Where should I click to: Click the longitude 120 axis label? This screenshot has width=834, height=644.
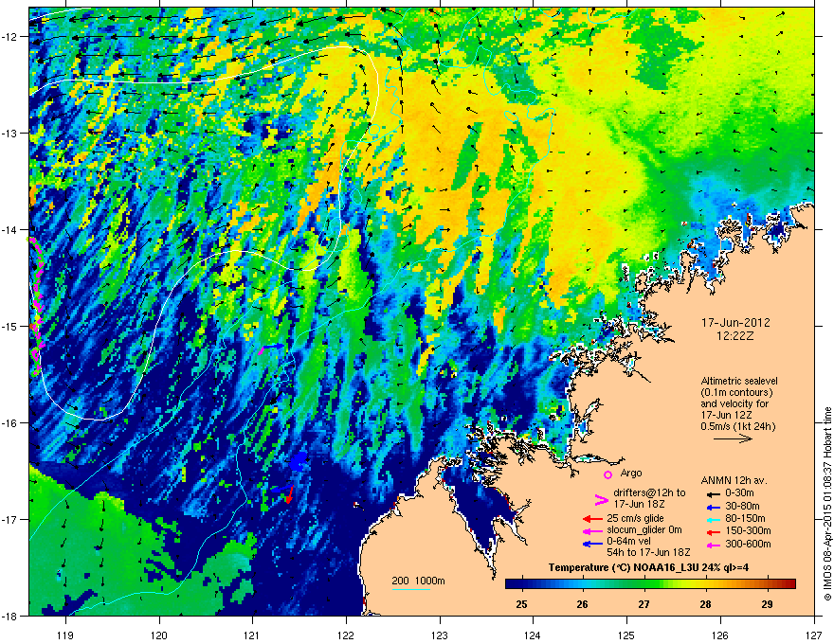(159, 635)
